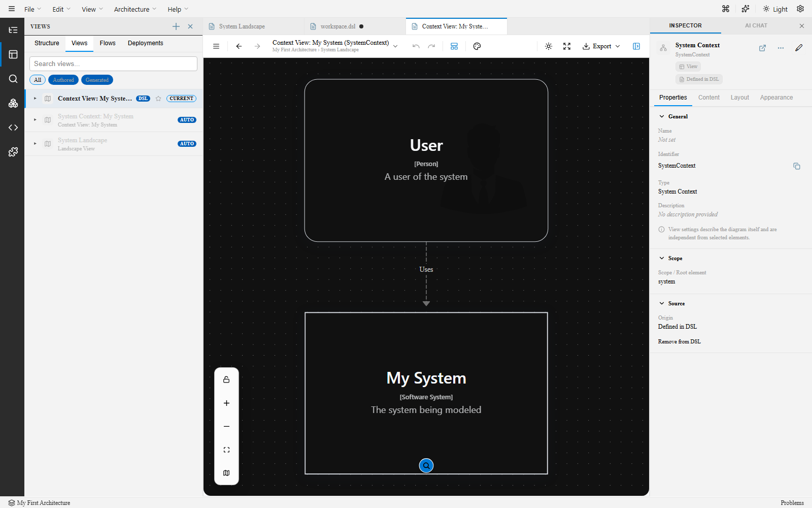Expand the Context View: My System row
Viewport: 812px width, 508px height.
35,99
